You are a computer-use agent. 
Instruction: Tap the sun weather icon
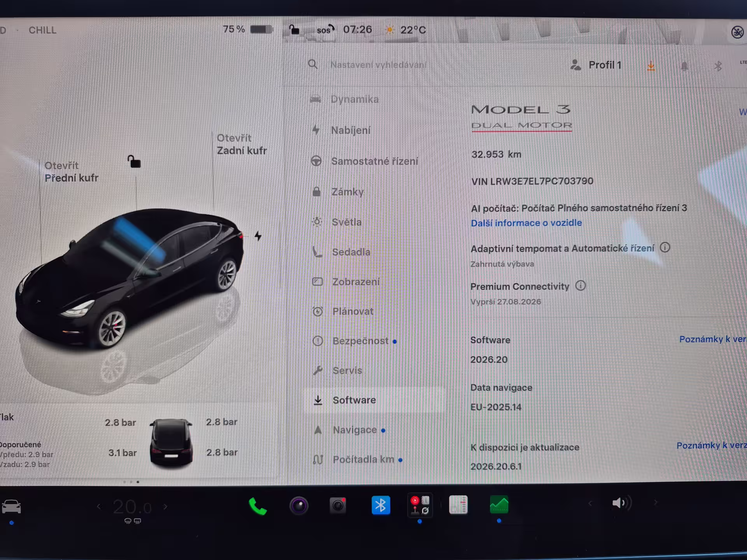click(x=389, y=30)
